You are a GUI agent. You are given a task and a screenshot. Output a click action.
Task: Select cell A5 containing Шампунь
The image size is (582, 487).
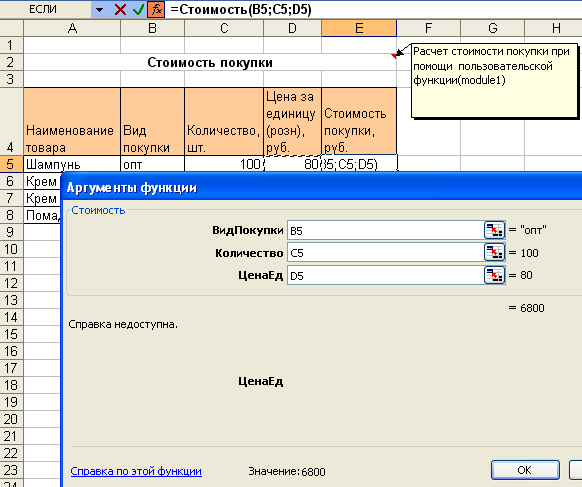72,164
